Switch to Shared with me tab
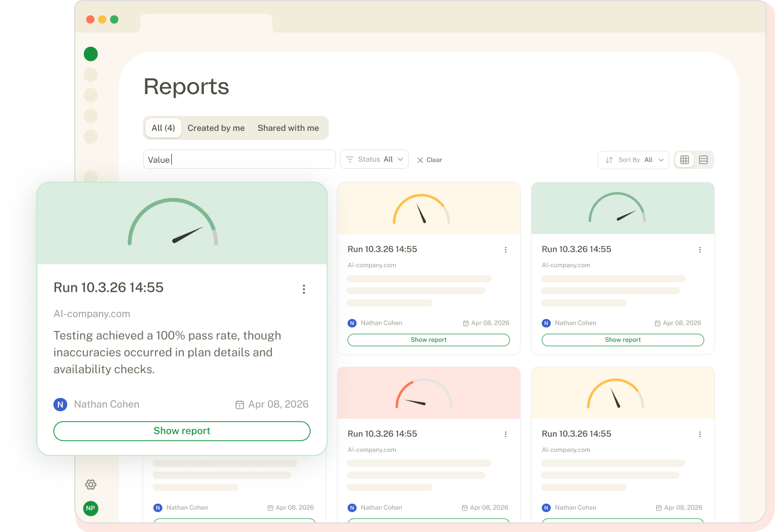Image resolution: width=775 pixels, height=532 pixels. 288,128
